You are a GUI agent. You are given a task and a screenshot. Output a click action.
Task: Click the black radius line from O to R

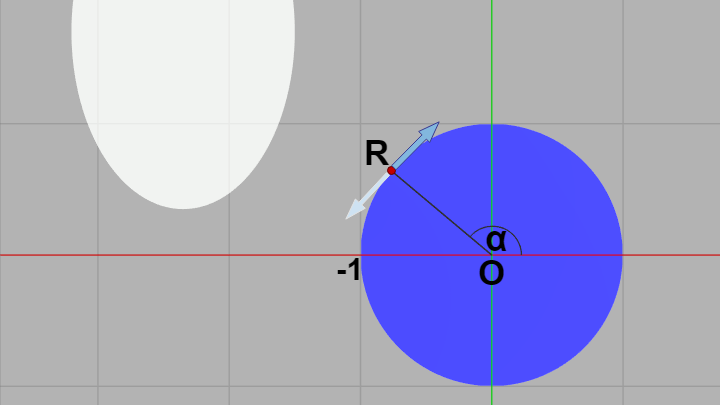pos(441,212)
